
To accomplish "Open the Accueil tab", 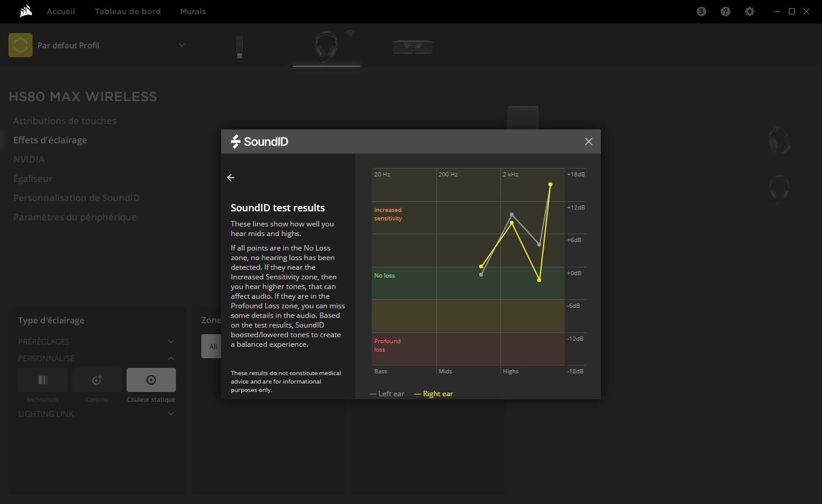I will click(x=61, y=11).
